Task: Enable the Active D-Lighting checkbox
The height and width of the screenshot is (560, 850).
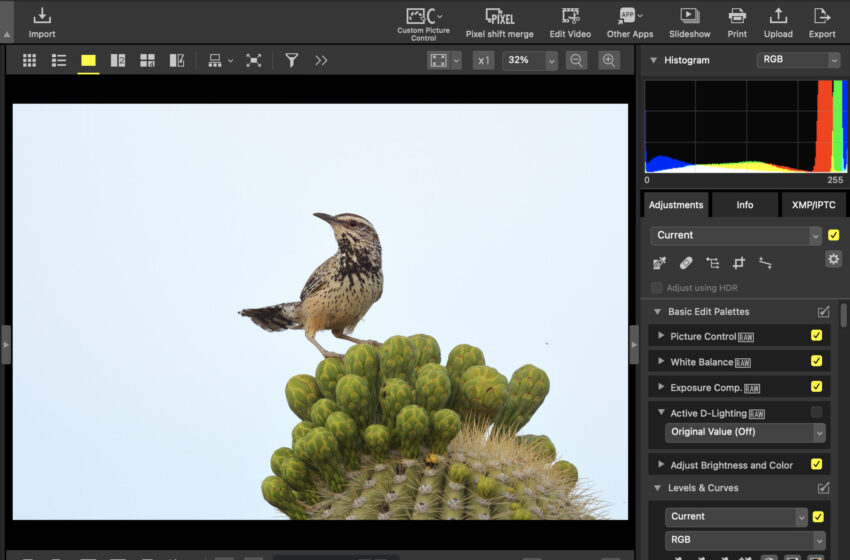Action: 816,412
